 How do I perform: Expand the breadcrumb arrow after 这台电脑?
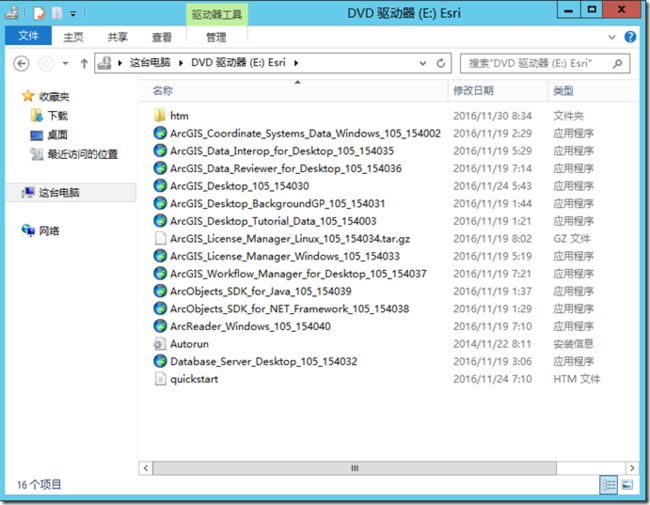(181, 63)
